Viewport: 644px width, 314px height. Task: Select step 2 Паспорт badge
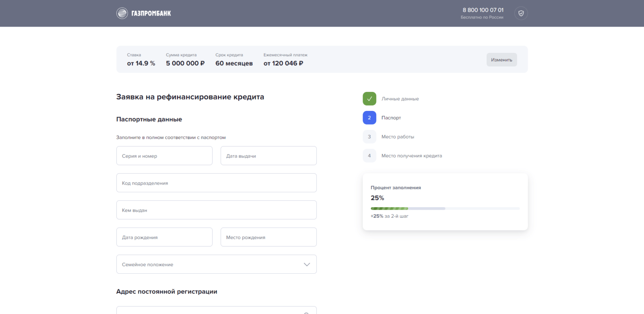[369, 118]
